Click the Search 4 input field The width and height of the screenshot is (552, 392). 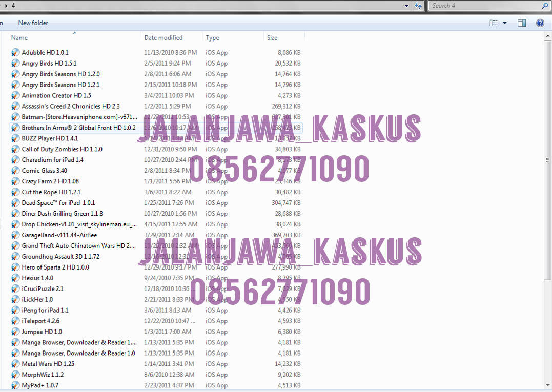(486, 6)
